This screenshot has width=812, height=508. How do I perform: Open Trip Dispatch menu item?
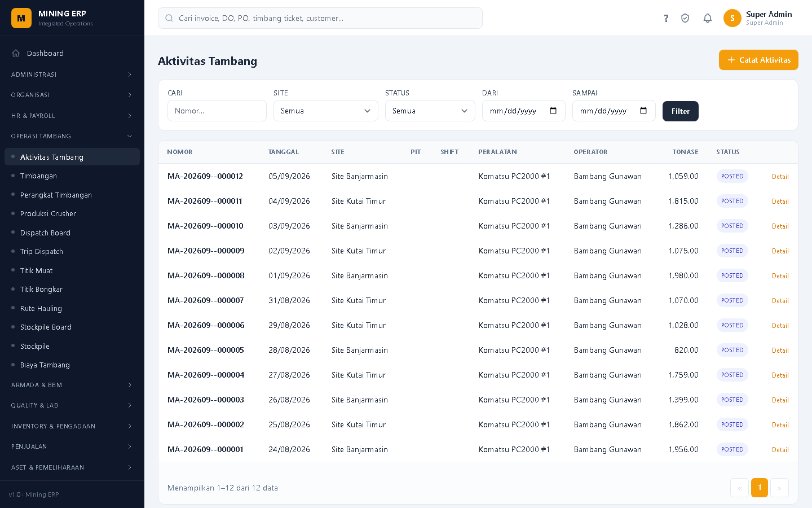coord(72,251)
